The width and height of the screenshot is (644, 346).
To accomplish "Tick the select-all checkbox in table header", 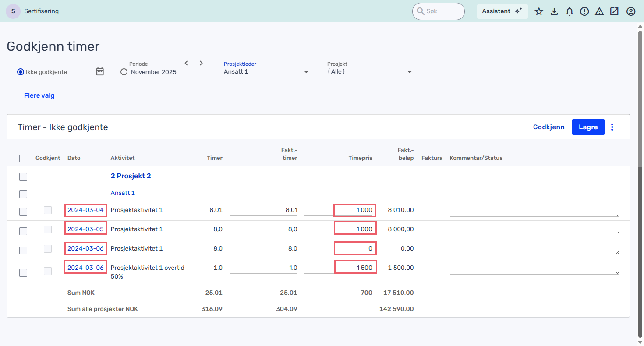I will pos(23,159).
